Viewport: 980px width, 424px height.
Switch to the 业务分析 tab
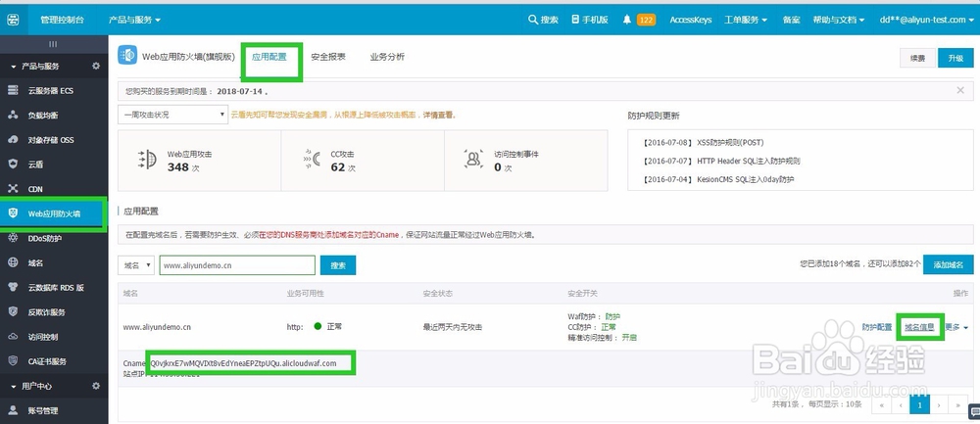pos(387,57)
